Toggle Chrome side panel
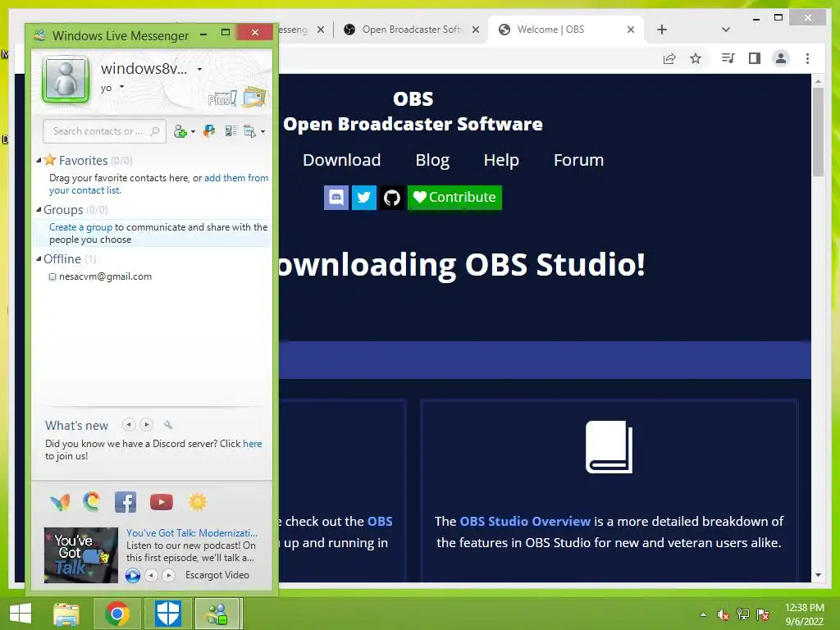The width and height of the screenshot is (840, 630). click(755, 58)
